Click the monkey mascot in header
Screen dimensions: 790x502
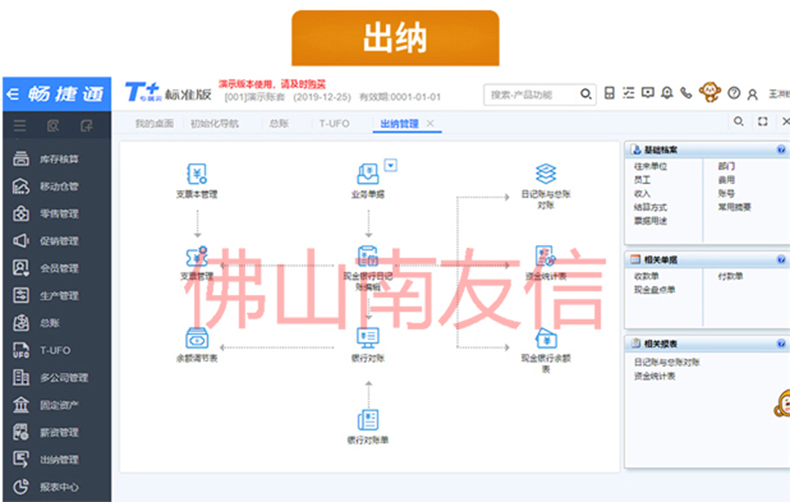click(x=710, y=92)
